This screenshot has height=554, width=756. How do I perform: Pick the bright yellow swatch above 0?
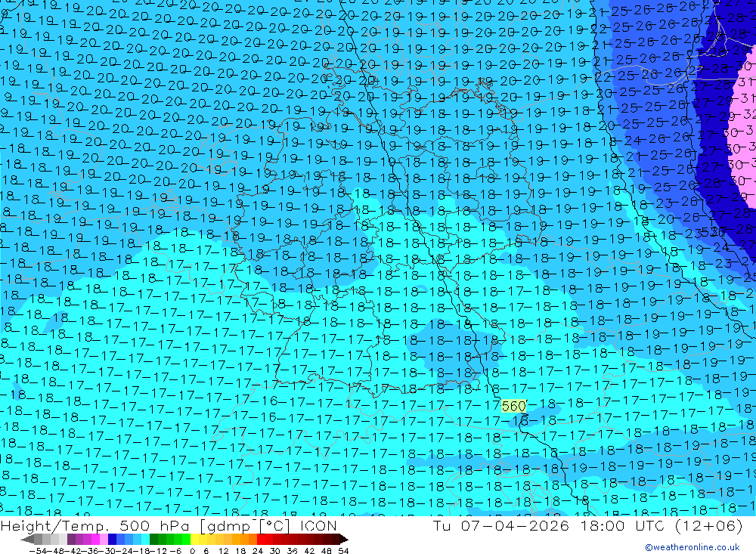point(194,540)
